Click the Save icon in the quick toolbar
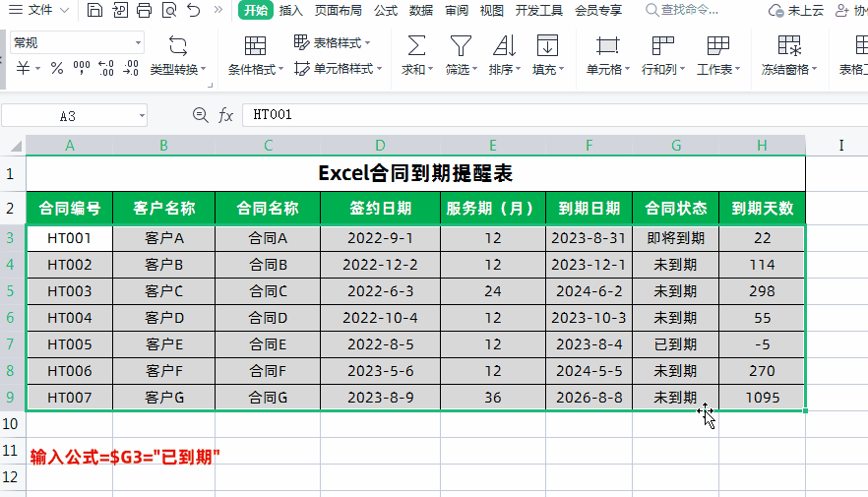The image size is (868, 497). [94, 10]
